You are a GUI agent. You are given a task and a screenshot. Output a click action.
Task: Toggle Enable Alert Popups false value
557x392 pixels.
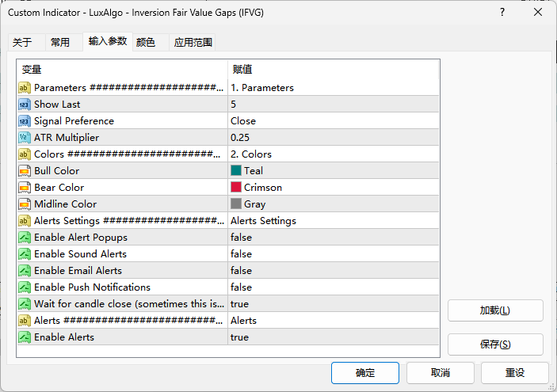(x=334, y=238)
